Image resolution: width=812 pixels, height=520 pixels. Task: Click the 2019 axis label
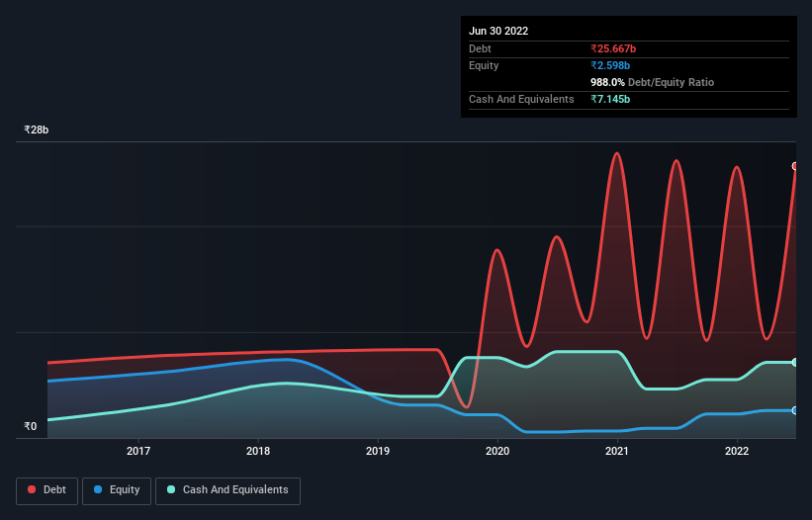[378, 451]
